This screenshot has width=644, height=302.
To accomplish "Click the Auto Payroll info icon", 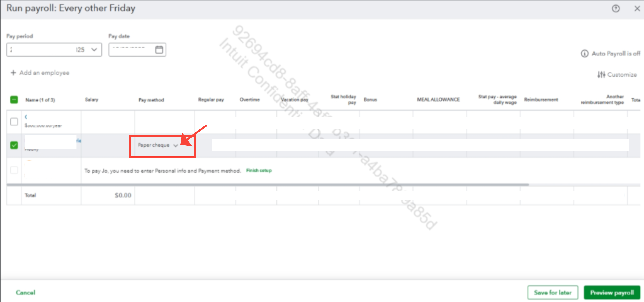I will (584, 54).
